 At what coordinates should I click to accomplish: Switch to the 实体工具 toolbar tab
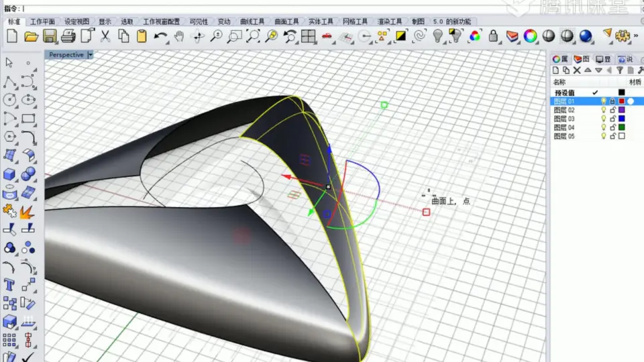(x=321, y=21)
